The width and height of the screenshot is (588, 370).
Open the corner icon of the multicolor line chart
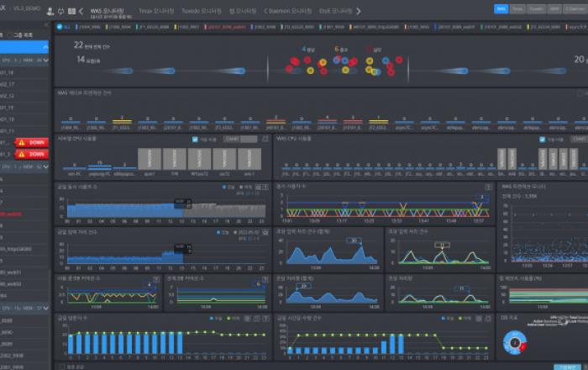click(x=488, y=187)
